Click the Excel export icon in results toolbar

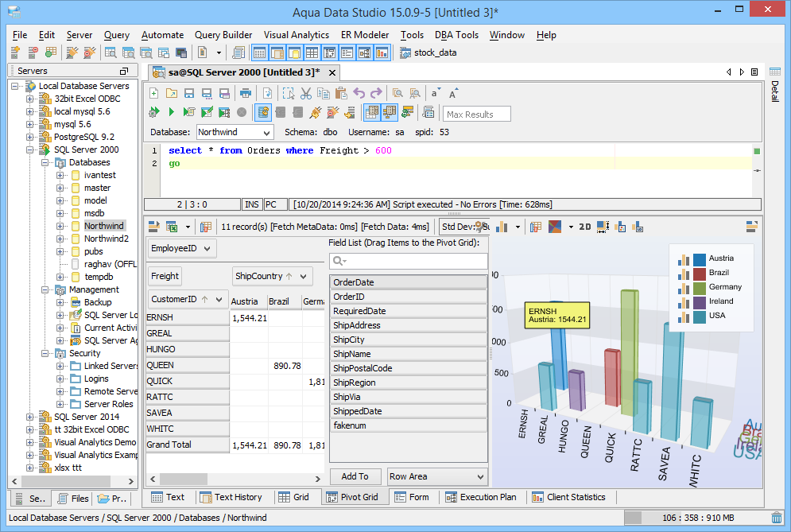[x=172, y=227]
